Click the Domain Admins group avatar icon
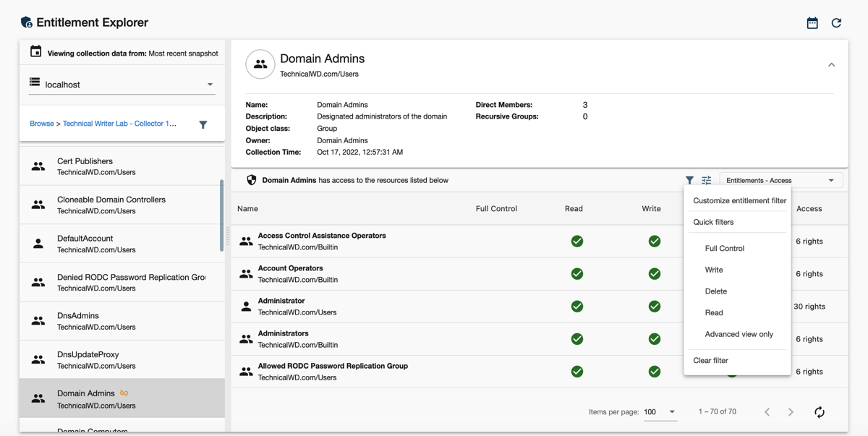This screenshot has height=436, width=868. 260,64
